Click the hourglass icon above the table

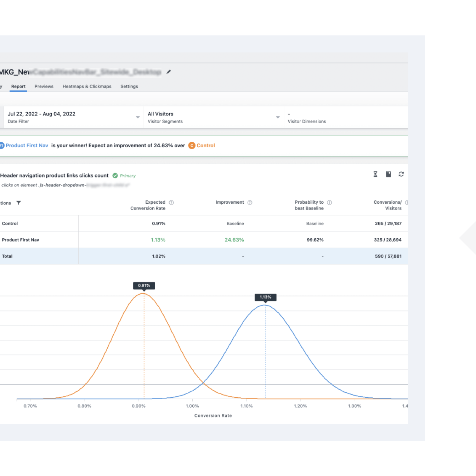375,174
